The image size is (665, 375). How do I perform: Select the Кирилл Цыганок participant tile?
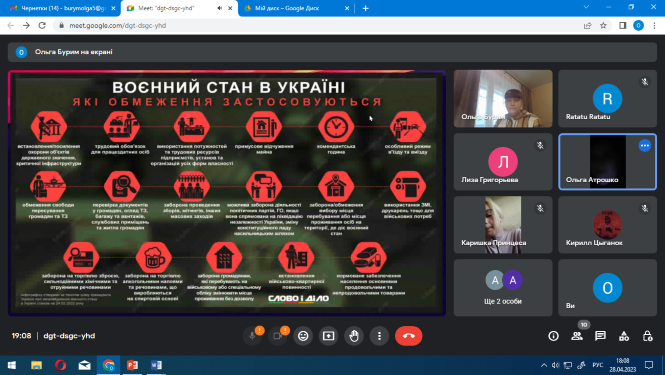pyautogui.click(x=607, y=225)
